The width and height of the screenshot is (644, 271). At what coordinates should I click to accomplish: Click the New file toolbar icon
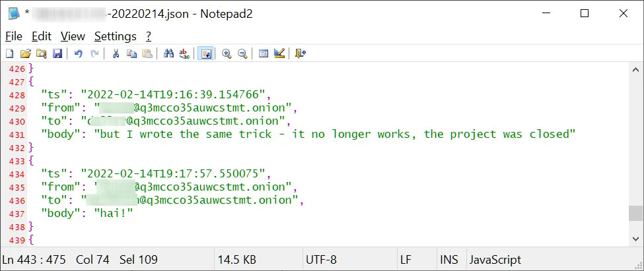point(9,53)
